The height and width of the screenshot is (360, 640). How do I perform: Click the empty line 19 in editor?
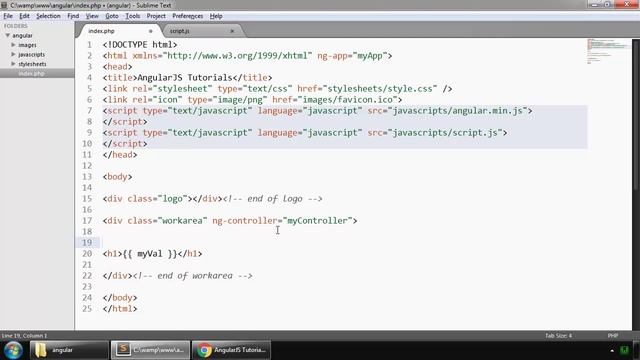(x=345, y=243)
